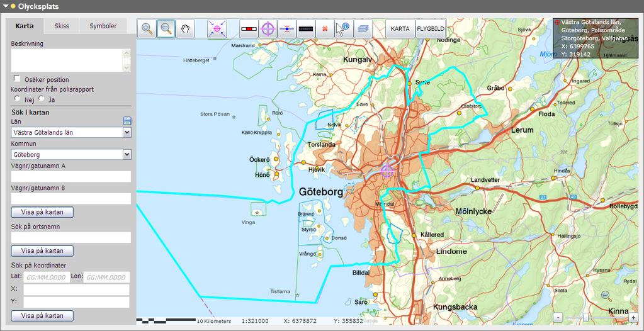Select the black dotted line tool
644x331 pixels.
(305, 29)
